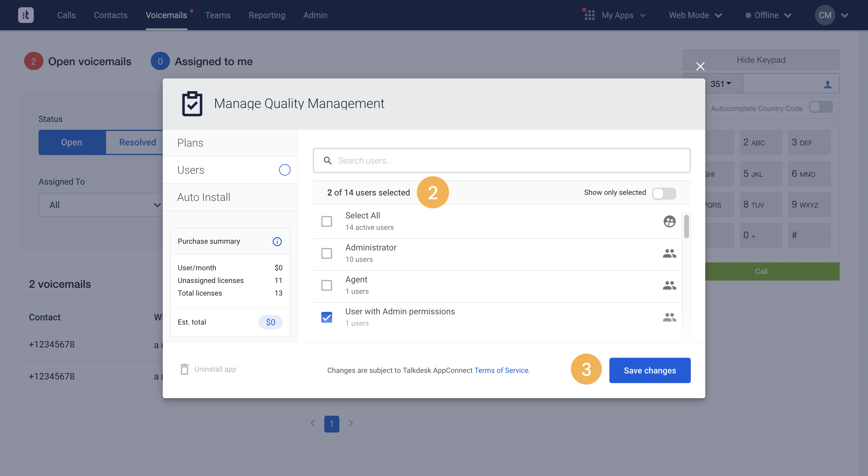Screen dimensions: 868x476
Task: Click Hide Keypad button
Action: pos(761,60)
